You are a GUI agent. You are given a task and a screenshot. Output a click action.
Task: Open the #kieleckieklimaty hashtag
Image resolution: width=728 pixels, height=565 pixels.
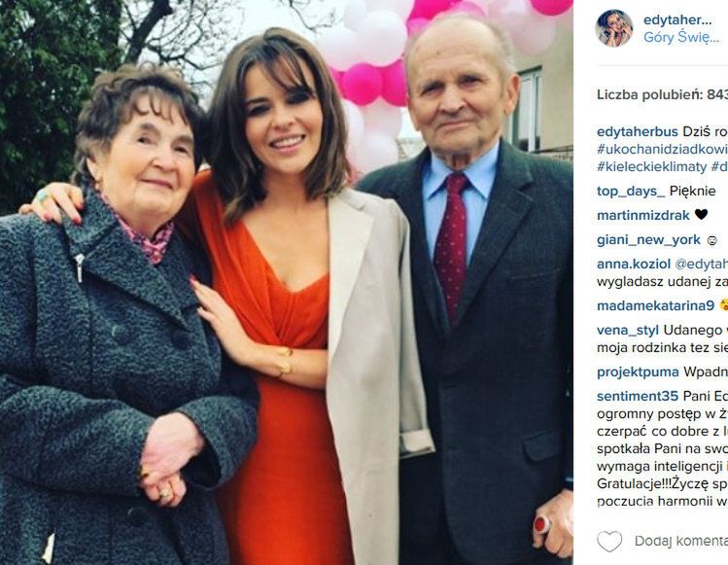(653, 166)
